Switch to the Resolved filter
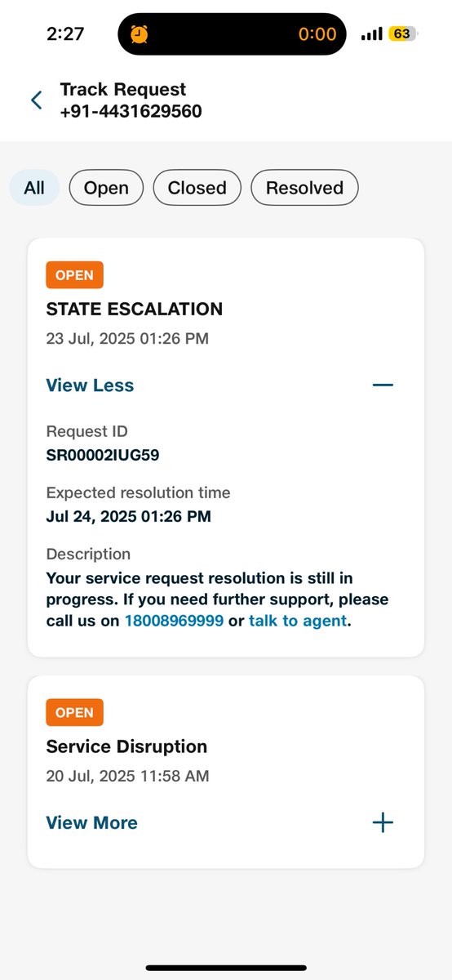Image resolution: width=452 pixels, height=980 pixels. click(x=304, y=188)
